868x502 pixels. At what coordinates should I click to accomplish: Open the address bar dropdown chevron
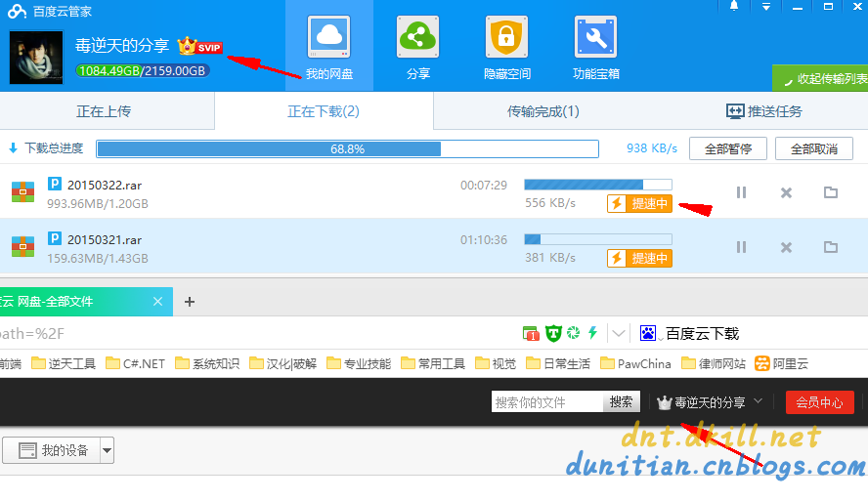619,333
